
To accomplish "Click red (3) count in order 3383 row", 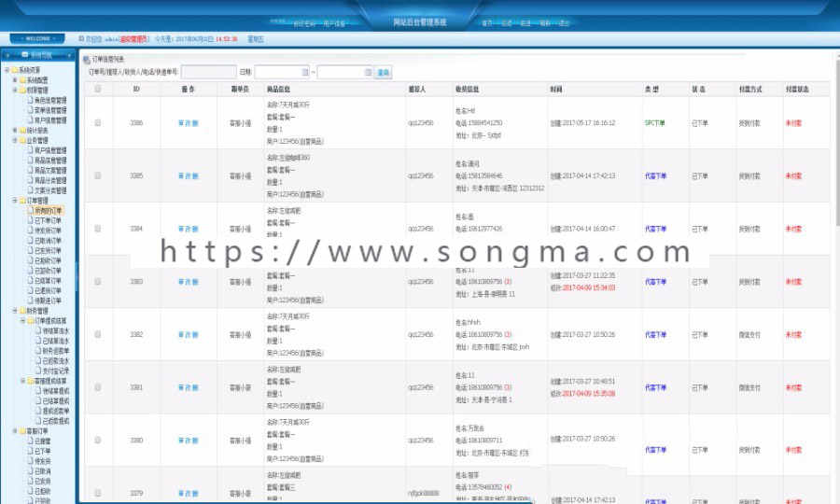I will 508,282.
